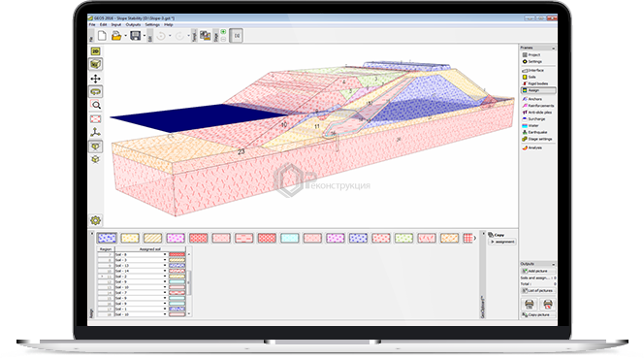Toggle the rotate view tool
This screenshot has height=359, width=644.
point(96,91)
